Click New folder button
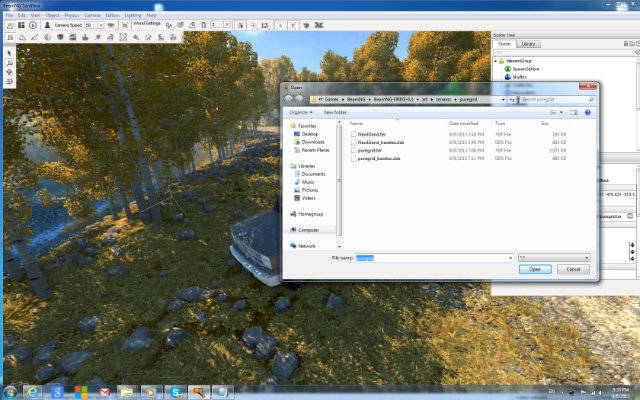 [335, 112]
